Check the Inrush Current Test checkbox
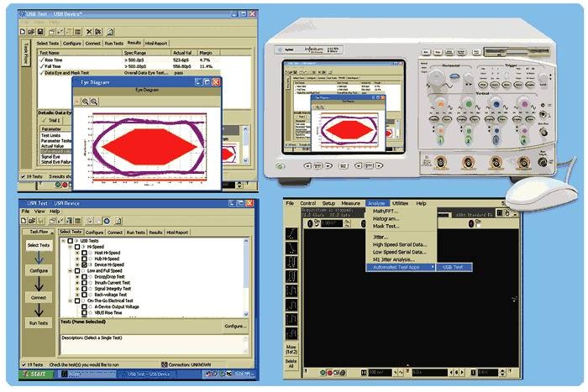588x392 pixels. tap(84, 283)
